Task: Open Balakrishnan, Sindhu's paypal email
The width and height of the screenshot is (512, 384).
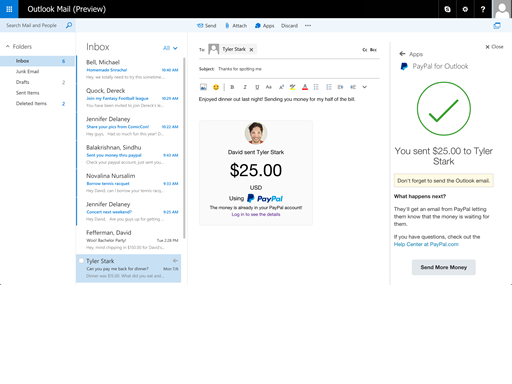Action: [129, 154]
